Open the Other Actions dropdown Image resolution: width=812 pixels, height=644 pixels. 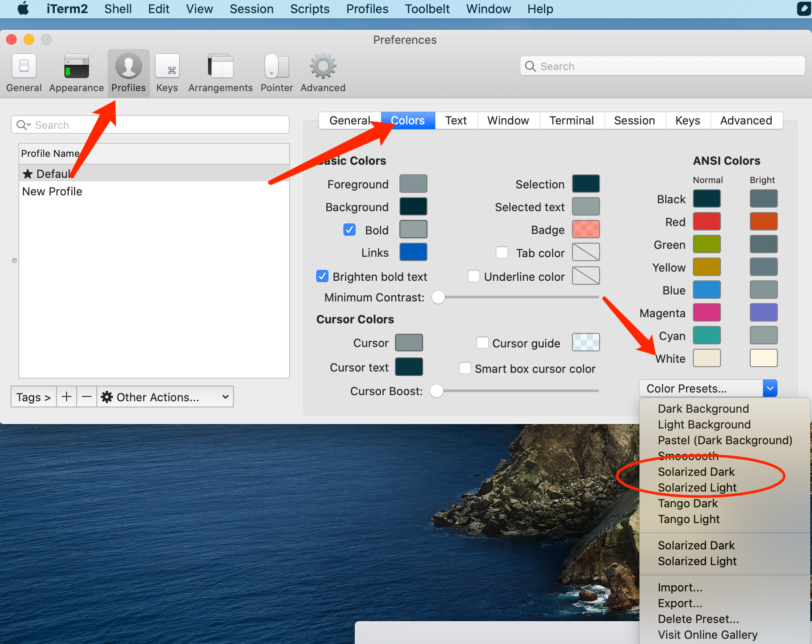coord(165,397)
